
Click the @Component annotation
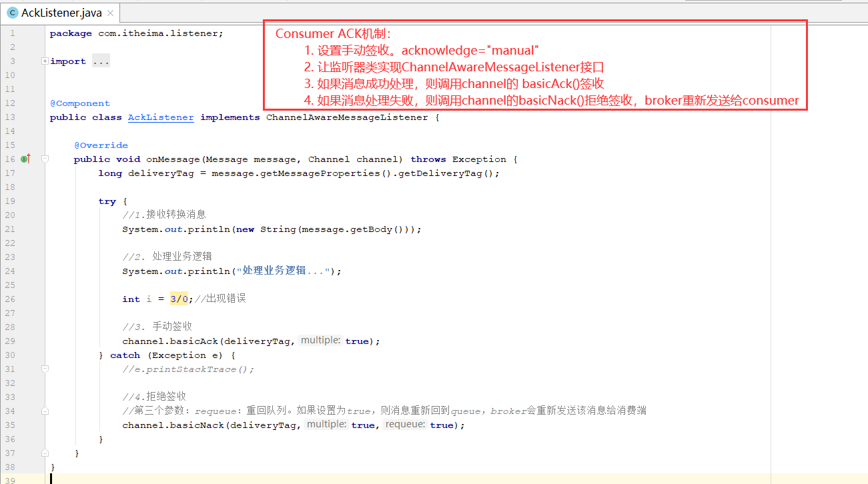point(80,103)
